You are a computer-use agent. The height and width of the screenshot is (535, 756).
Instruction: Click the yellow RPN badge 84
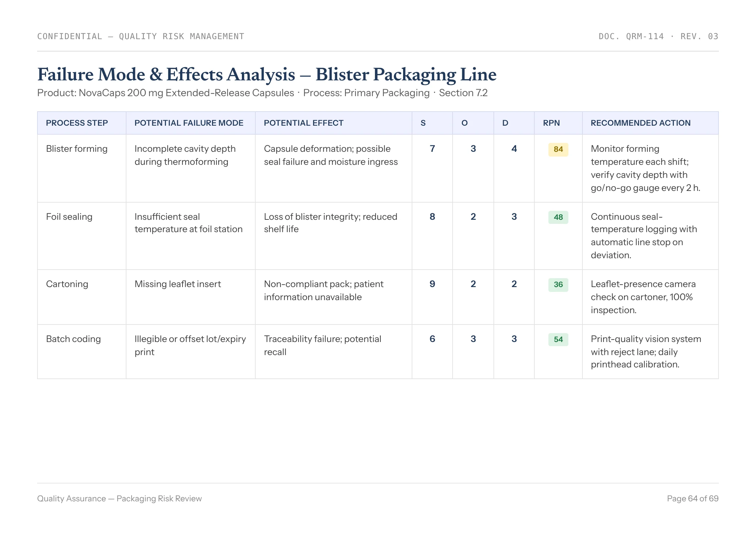tap(558, 149)
